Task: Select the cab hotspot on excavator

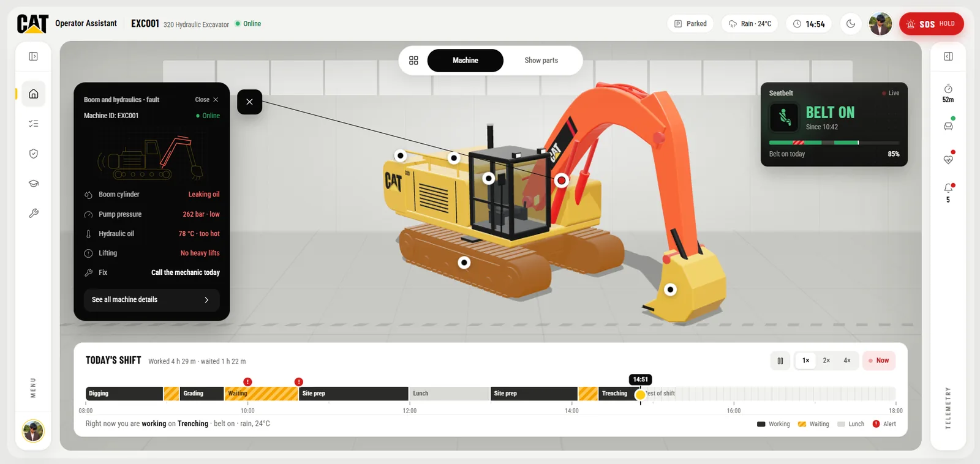Action: (x=488, y=178)
